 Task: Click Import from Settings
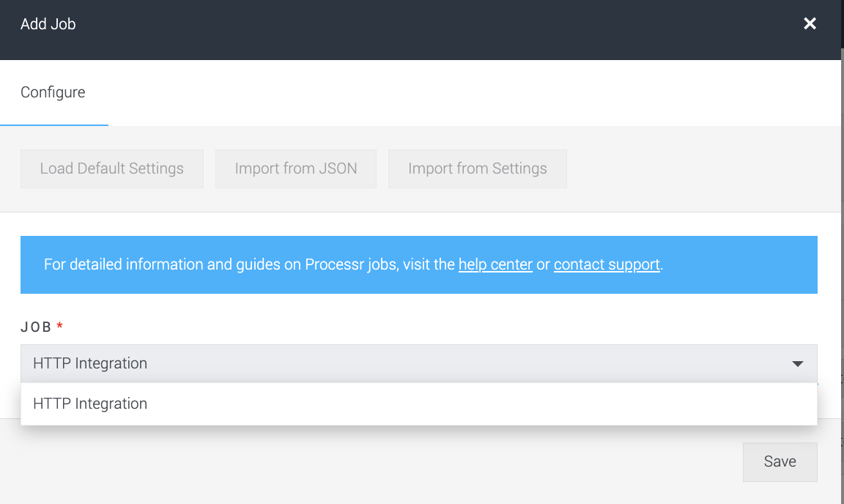477,168
